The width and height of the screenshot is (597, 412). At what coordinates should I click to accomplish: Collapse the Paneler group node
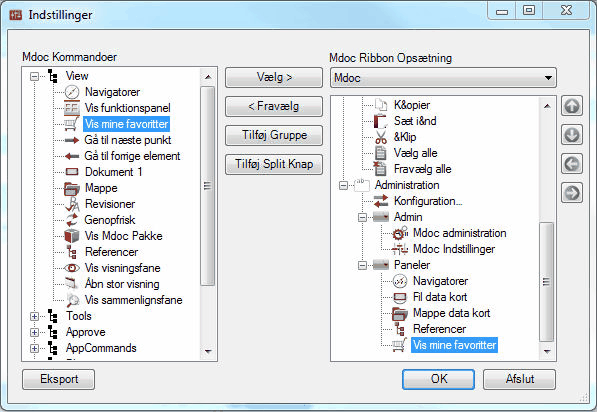(362, 265)
